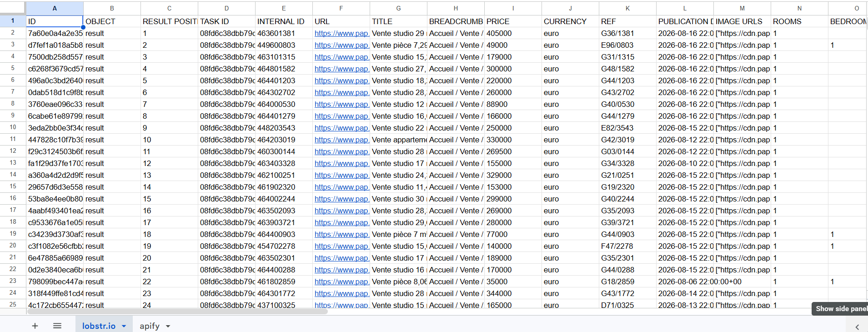
Task: Click the TITLE header cell
Action: click(x=398, y=21)
